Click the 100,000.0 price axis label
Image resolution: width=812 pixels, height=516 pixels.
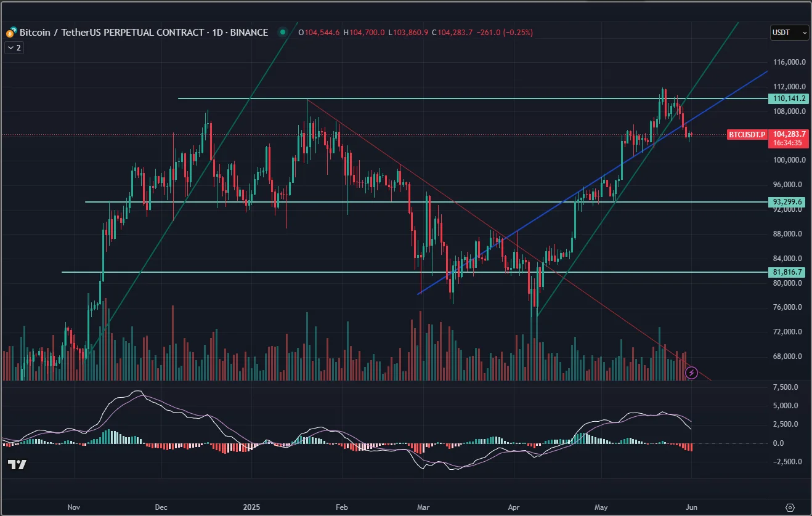[x=789, y=160]
